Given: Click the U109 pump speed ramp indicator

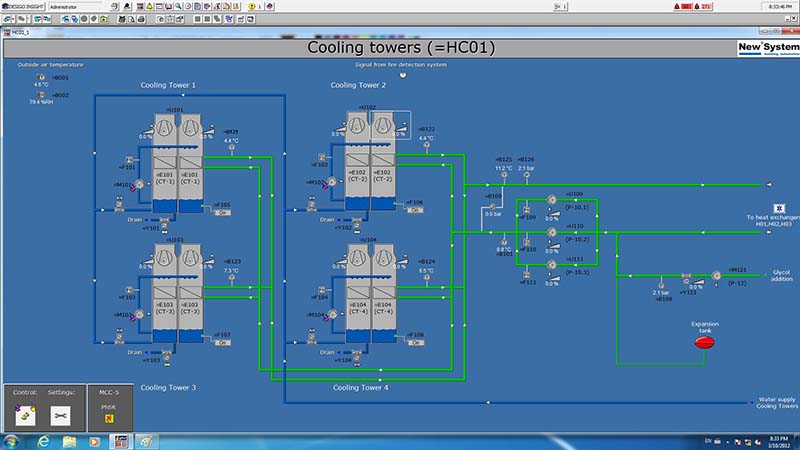Looking at the screenshot, I should click(x=553, y=214).
